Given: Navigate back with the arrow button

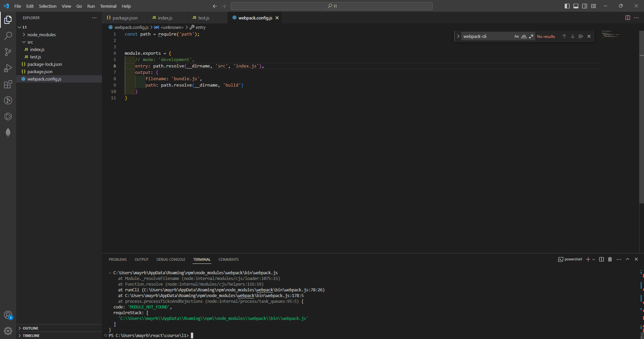Looking at the screenshot, I should (x=215, y=6).
